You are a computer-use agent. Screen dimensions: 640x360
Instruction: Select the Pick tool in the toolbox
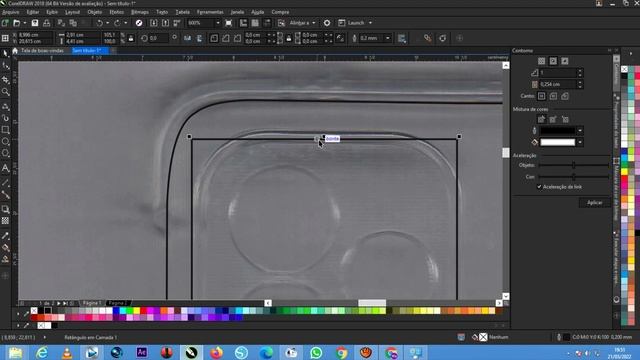click(5, 53)
